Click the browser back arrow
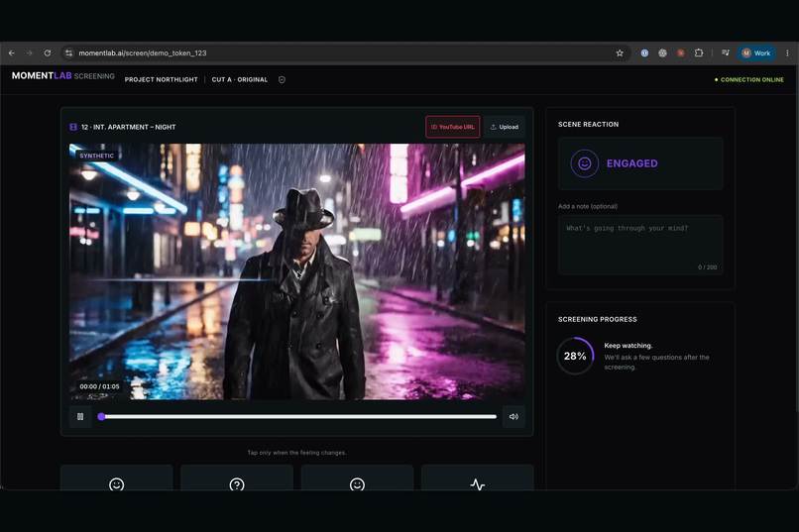This screenshot has height=532, width=799. pos(11,53)
